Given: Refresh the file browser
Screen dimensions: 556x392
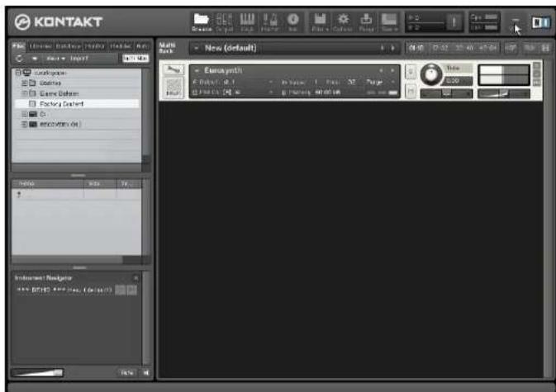Looking at the screenshot, I should 19,58.
